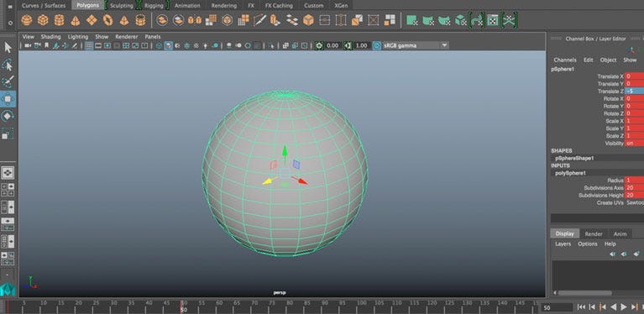Switch to single perspective pane layout

[8, 173]
